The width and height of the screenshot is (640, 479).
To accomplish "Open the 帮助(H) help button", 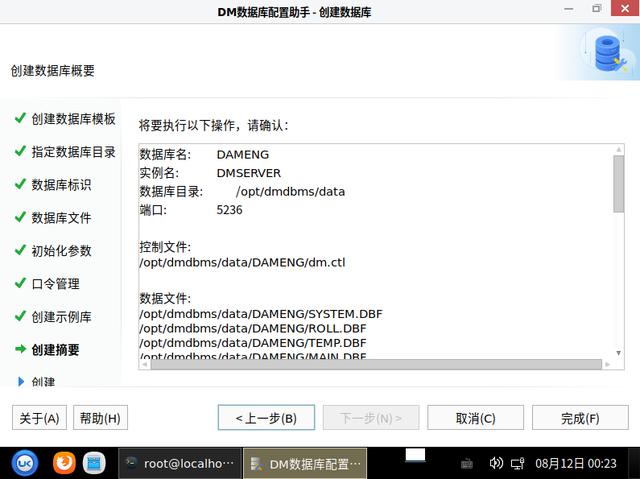I will [100, 418].
